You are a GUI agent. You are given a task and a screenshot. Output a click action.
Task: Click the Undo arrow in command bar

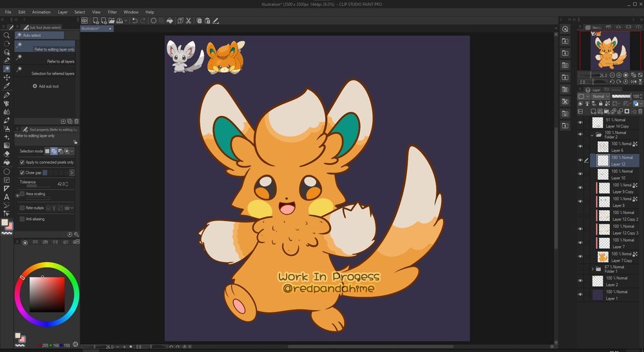click(135, 21)
